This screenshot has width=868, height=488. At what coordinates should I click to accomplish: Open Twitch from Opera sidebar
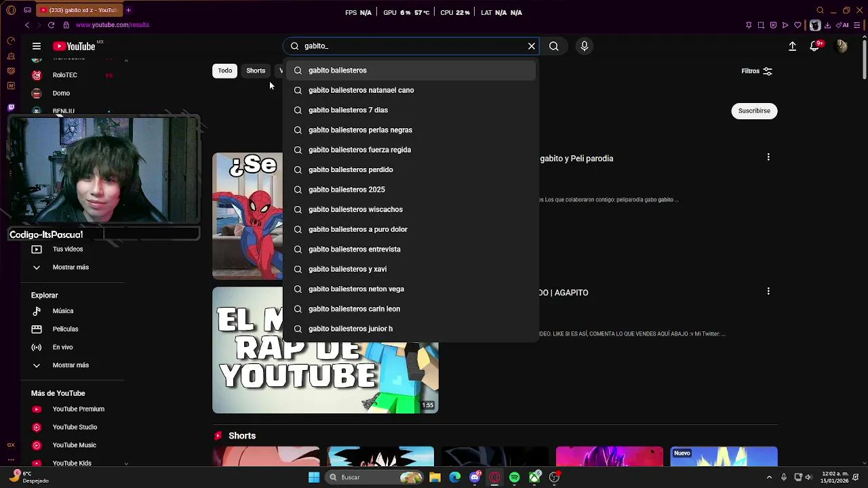[11, 107]
